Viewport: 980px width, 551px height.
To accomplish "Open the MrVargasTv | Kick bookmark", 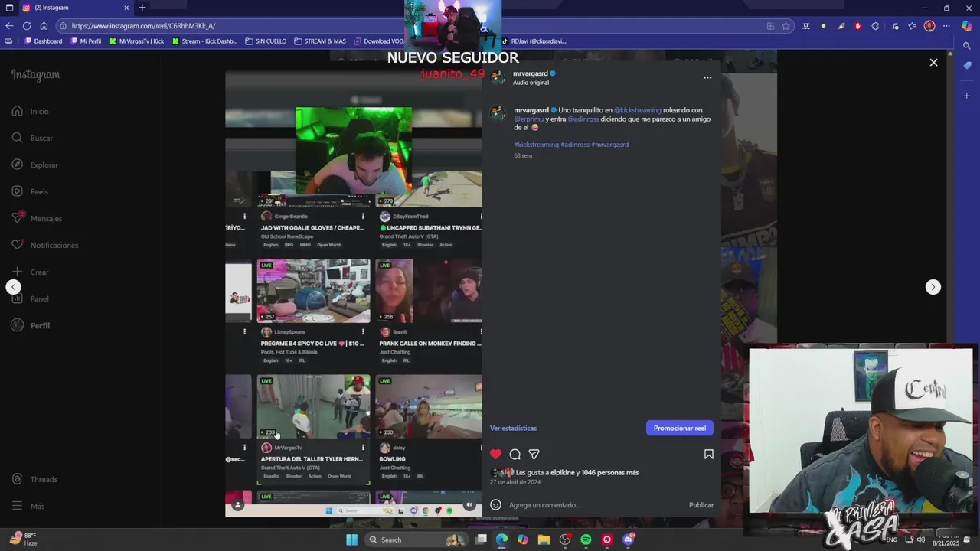I will point(136,41).
